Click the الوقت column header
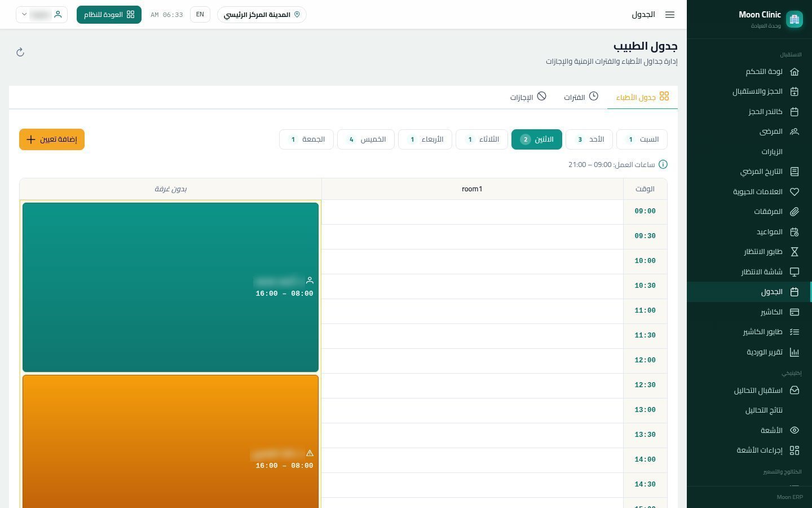This screenshot has width=812, height=508. click(645, 189)
